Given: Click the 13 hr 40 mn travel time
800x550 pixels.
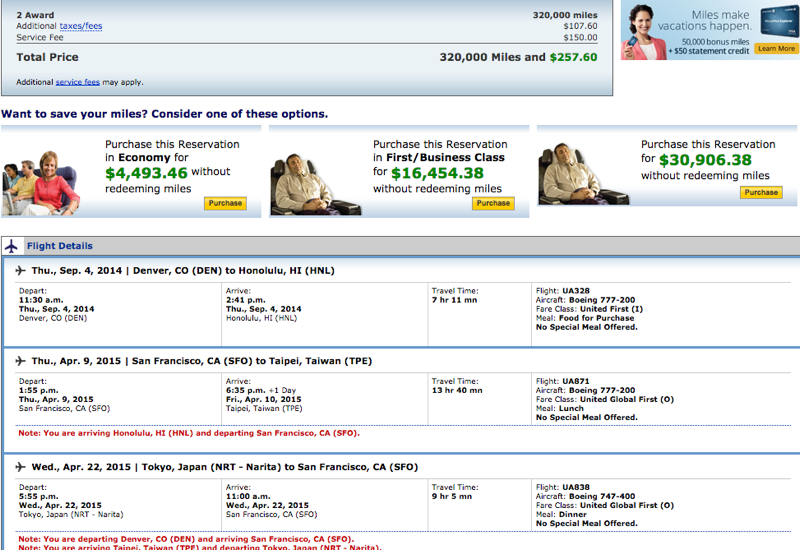Looking at the screenshot, I should 457,390.
